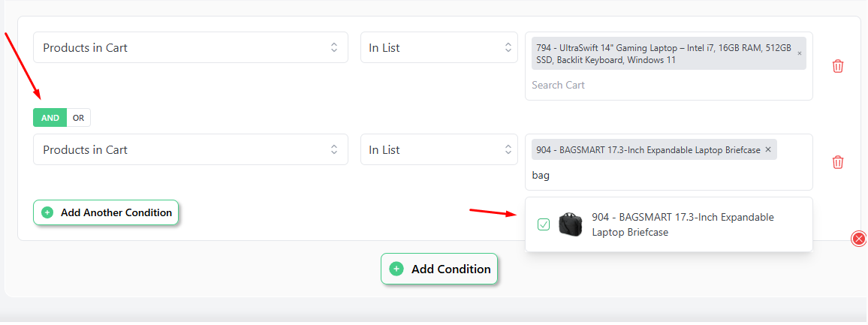Click the red circular close icon

[858, 239]
